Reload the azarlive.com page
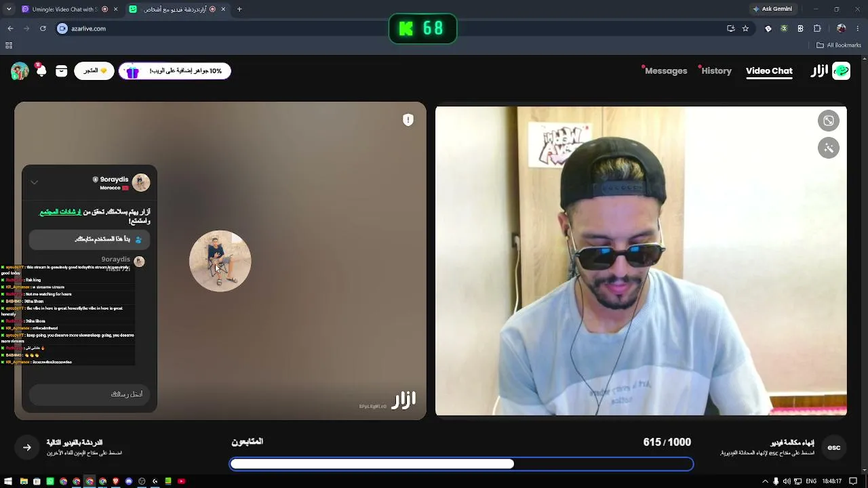The height and width of the screenshot is (488, 868). coord(43,28)
